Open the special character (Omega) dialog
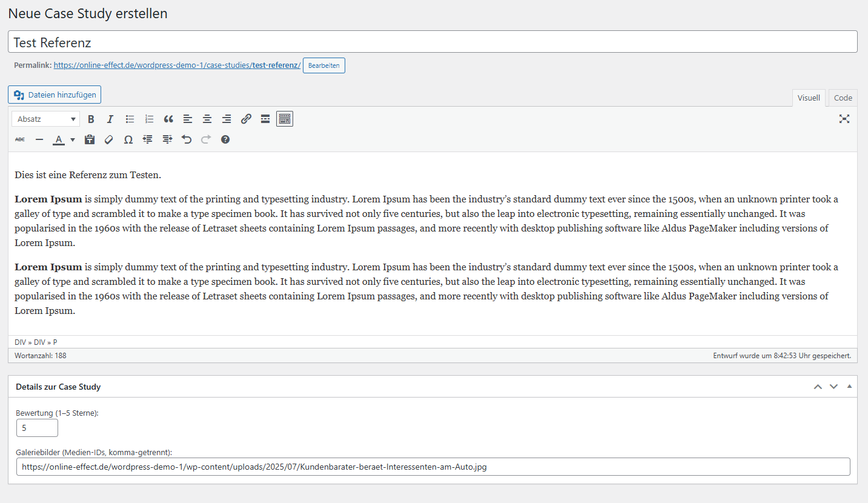Image resolution: width=868 pixels, height=503 pixels. pos(128,139)
